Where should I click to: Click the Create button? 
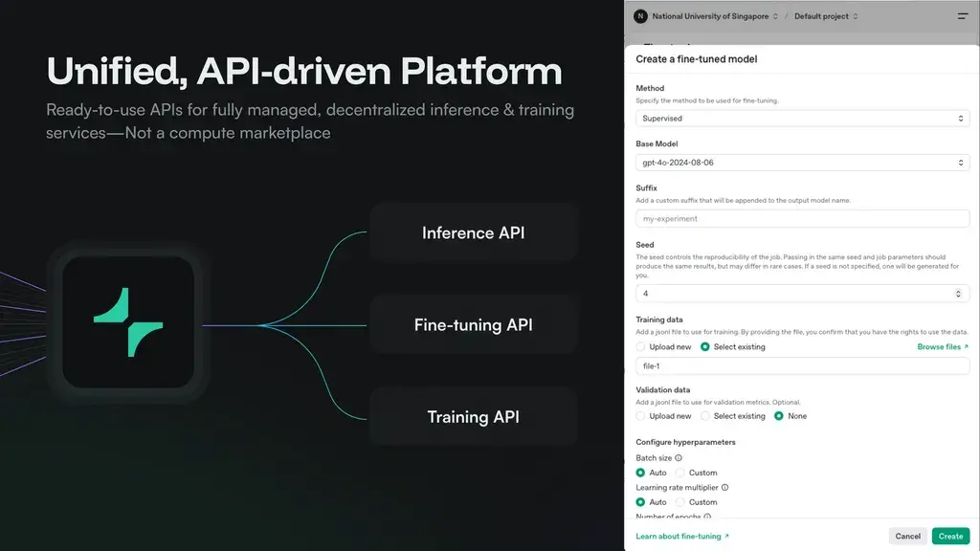click(950, 536)
